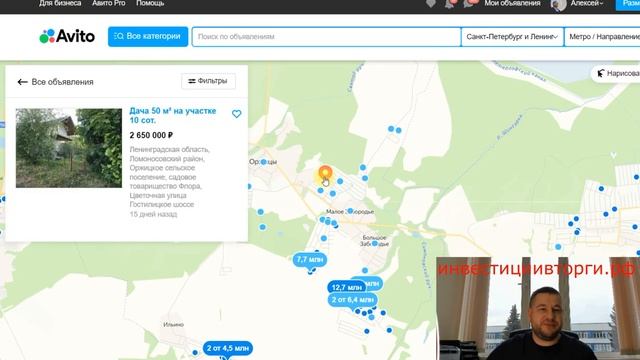The width and height of the screenshot is (640, 360).
Task: Click the user avatar picture
Action: tap(558, 4)
